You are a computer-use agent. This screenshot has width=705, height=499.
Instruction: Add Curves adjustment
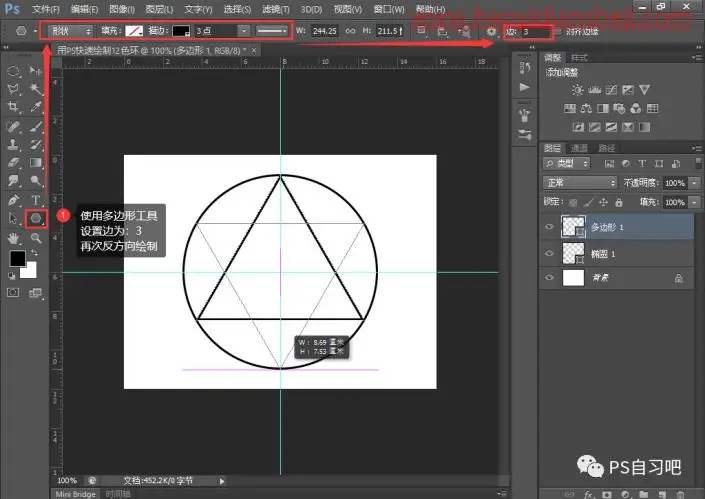point(611,90)
